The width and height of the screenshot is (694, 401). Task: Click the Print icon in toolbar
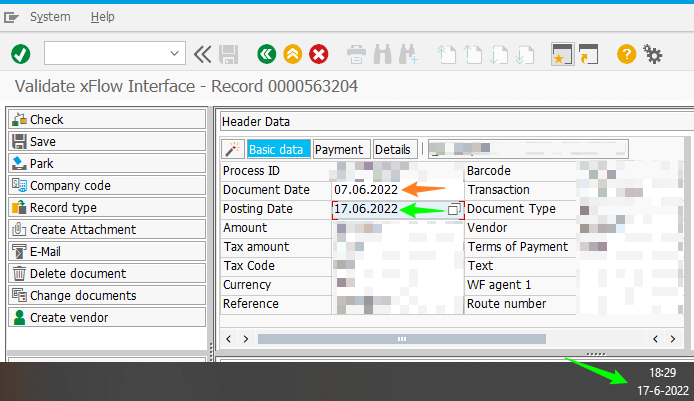point(356,54)
